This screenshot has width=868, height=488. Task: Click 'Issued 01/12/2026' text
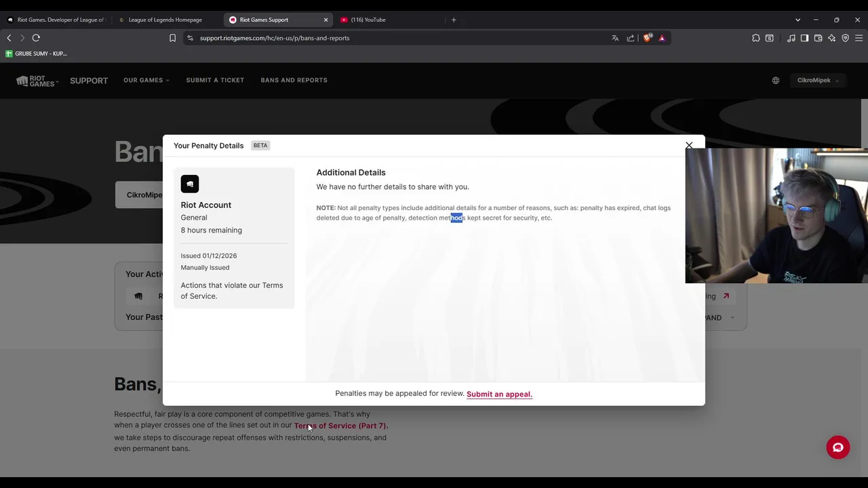(209, 256)
